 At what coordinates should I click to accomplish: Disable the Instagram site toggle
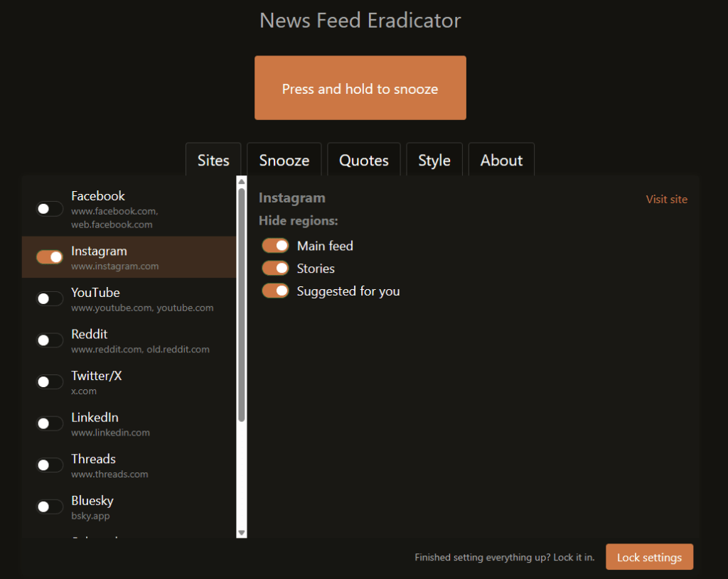point(50,256)
